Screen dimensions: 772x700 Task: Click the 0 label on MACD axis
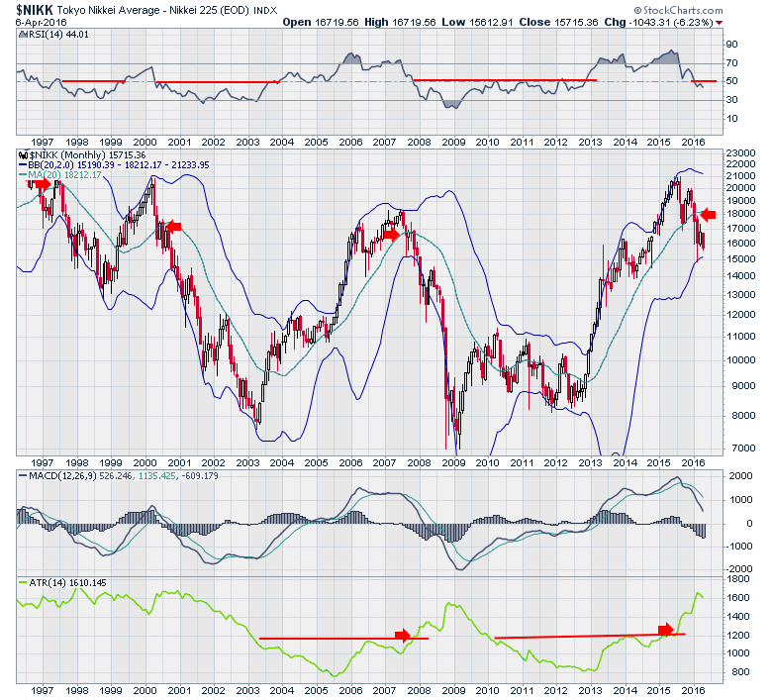point(749,523)
